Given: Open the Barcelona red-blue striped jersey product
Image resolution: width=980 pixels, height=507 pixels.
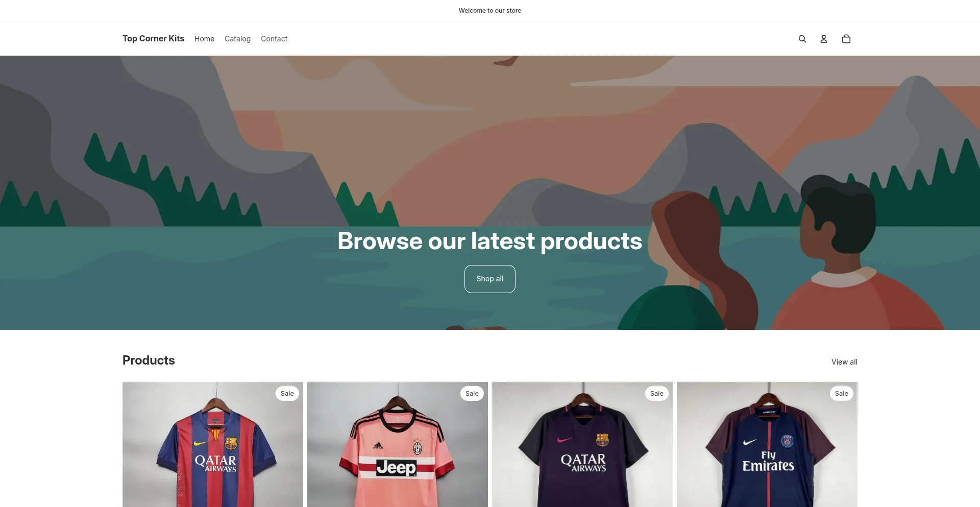Looking at the screenshot, I should click(x=213, y=444).
